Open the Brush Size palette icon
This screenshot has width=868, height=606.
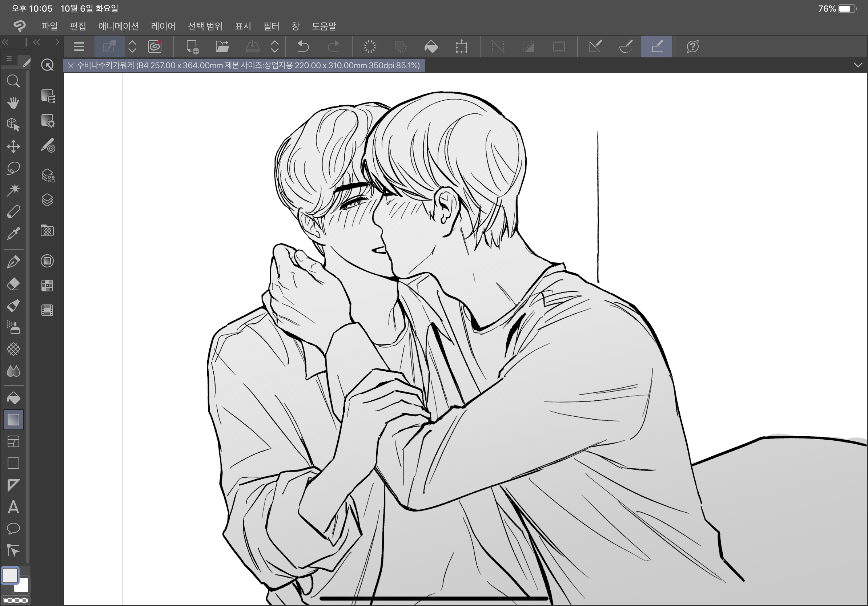point(48,146)
